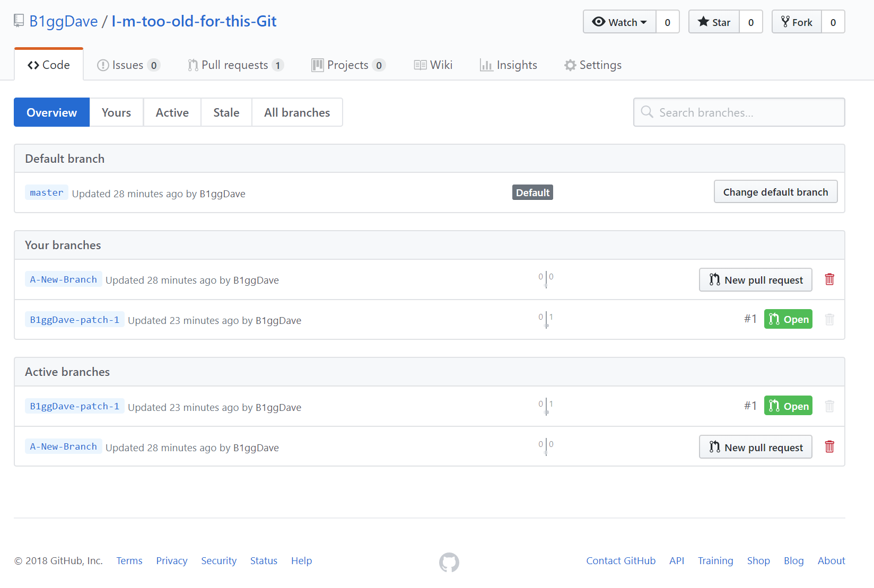Screen dimensions: 874x588
Task: Open the Blog footer link
Action: (x=794, y=560)
